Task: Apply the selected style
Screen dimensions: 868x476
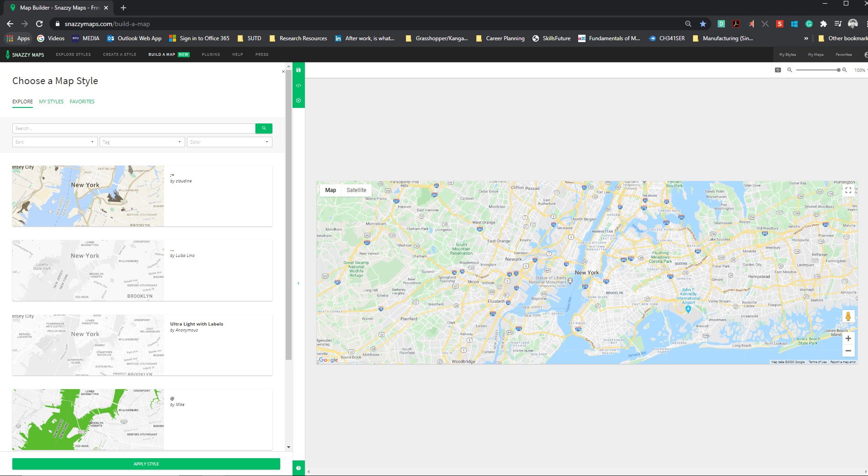Action: tap(146, 464)
